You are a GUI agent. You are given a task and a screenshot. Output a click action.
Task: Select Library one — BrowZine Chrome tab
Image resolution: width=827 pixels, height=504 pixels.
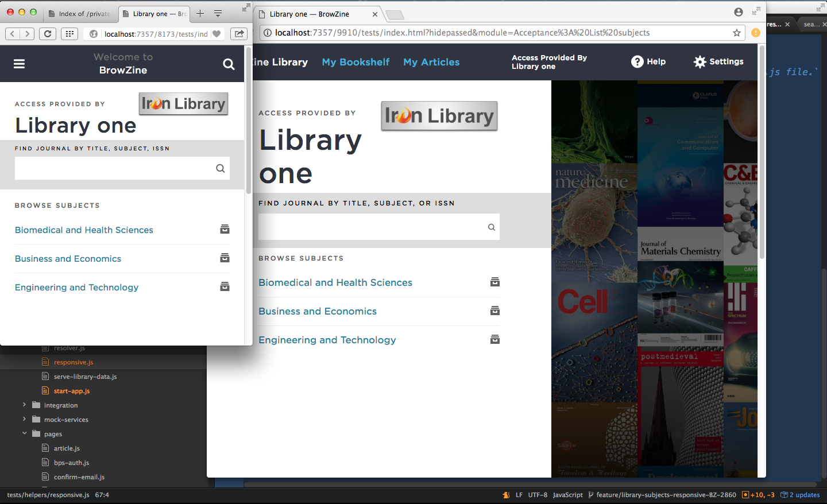pos(319,14)
